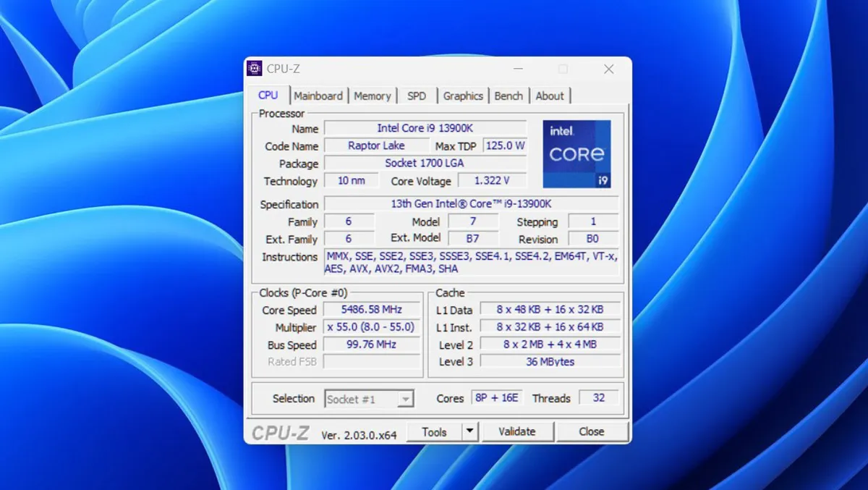This screenshot has height=490, width=868.
Task: Click the Specification text field
Action: pyautogui.click(x=471, y=204)
